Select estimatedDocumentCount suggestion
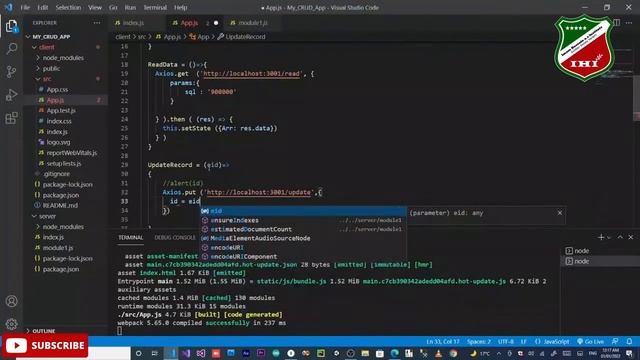The image size is (640, 360). (303, 229)
